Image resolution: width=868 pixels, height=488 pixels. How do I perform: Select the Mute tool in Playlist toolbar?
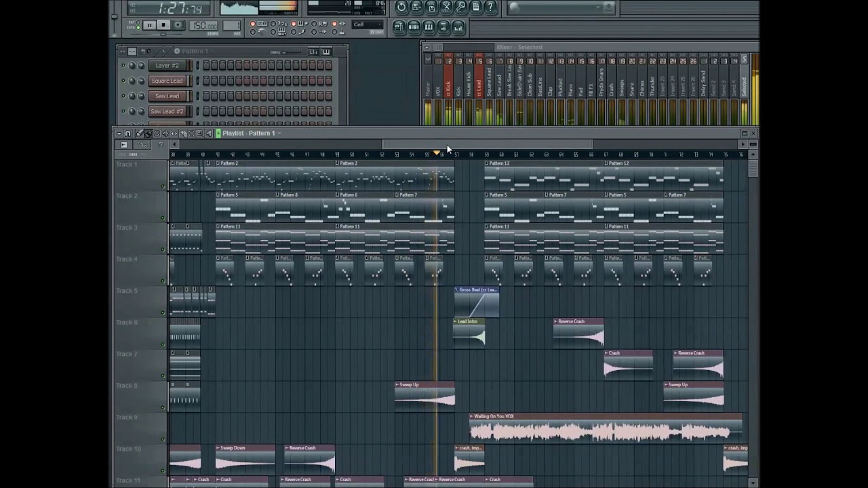pyautogui.click(x=165, y=134)
